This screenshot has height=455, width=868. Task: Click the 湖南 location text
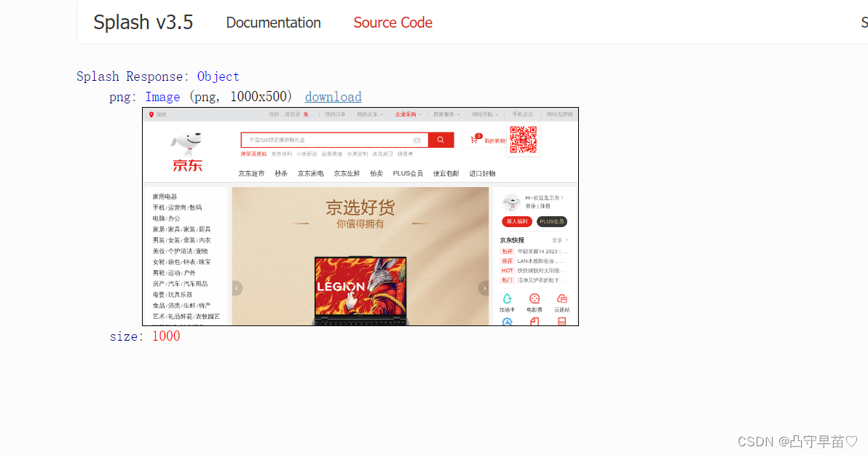coord(160,114)
